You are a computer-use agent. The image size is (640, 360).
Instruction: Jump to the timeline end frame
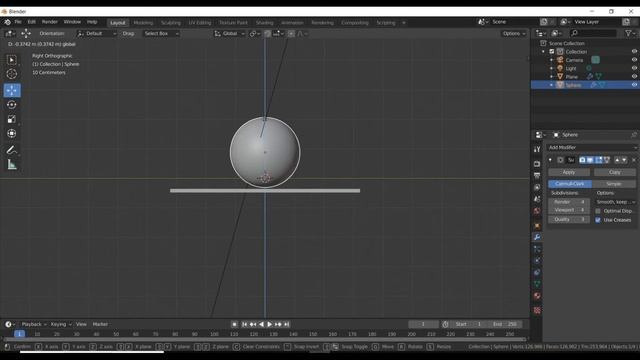tap(287, 324)
